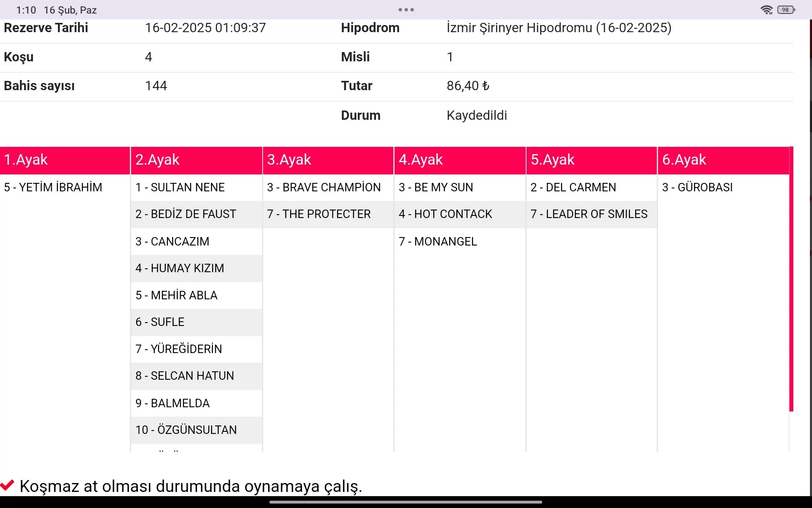Tap the 5.Ayak column header

(591, 160)
